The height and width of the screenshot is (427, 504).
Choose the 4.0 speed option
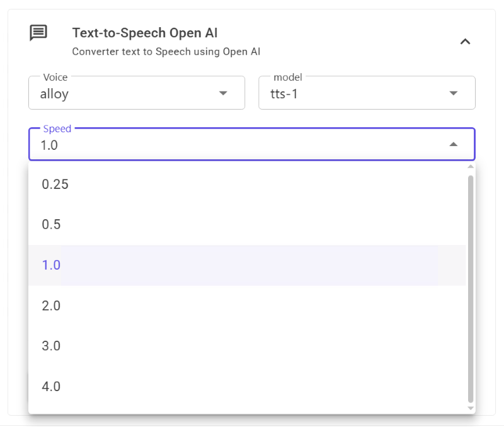pyautogui.click(x=51, y=386)
